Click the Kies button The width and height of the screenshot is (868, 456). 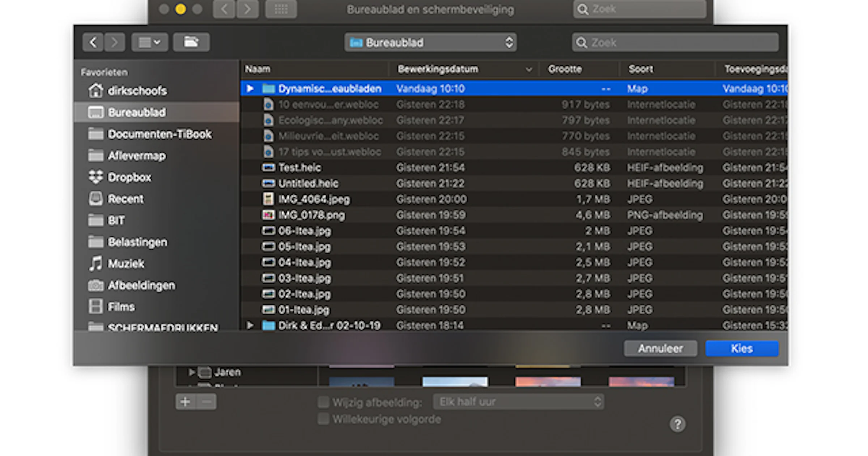742,349
